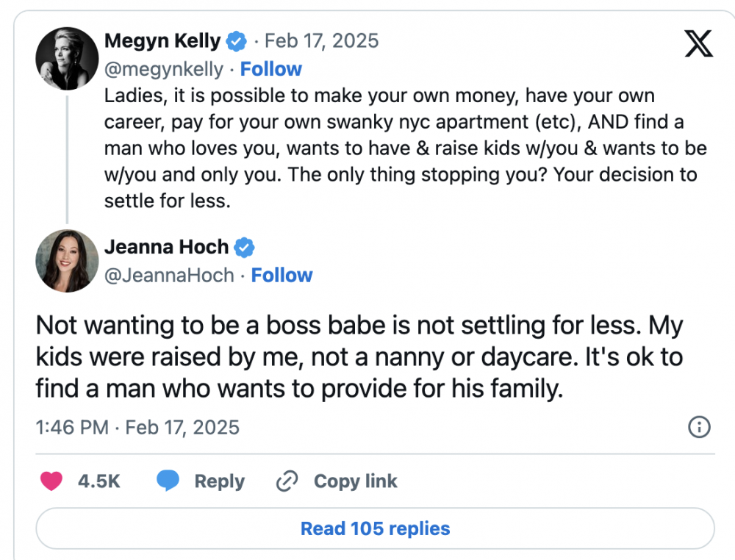Click the Megyn Kelly display name

pyautogui.click(x=162, y=40)
